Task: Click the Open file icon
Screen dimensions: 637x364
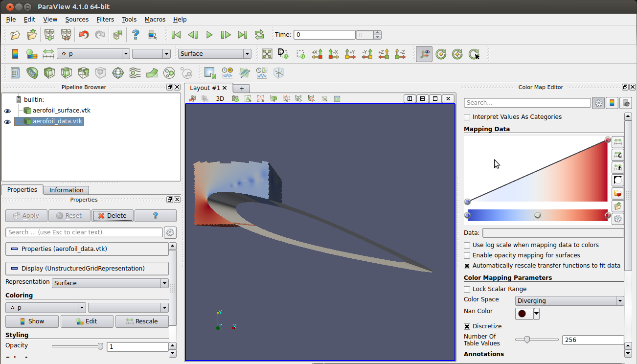Action: 15,35
